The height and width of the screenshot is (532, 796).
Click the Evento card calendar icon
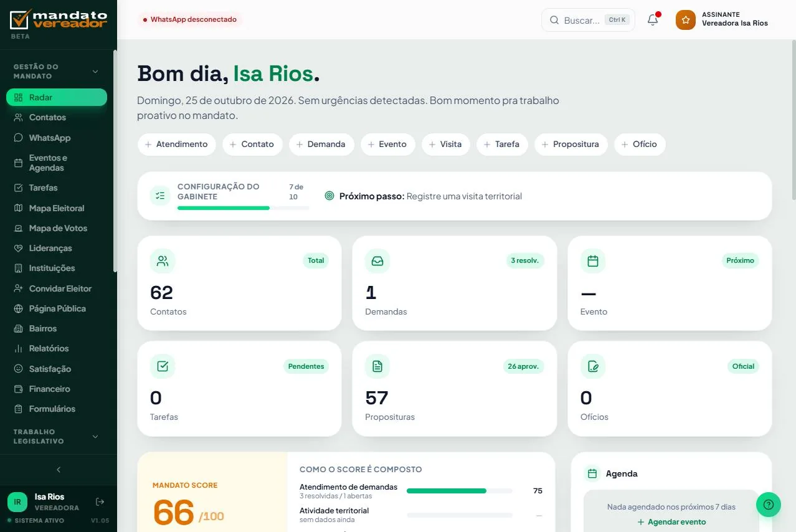(593, 261)
